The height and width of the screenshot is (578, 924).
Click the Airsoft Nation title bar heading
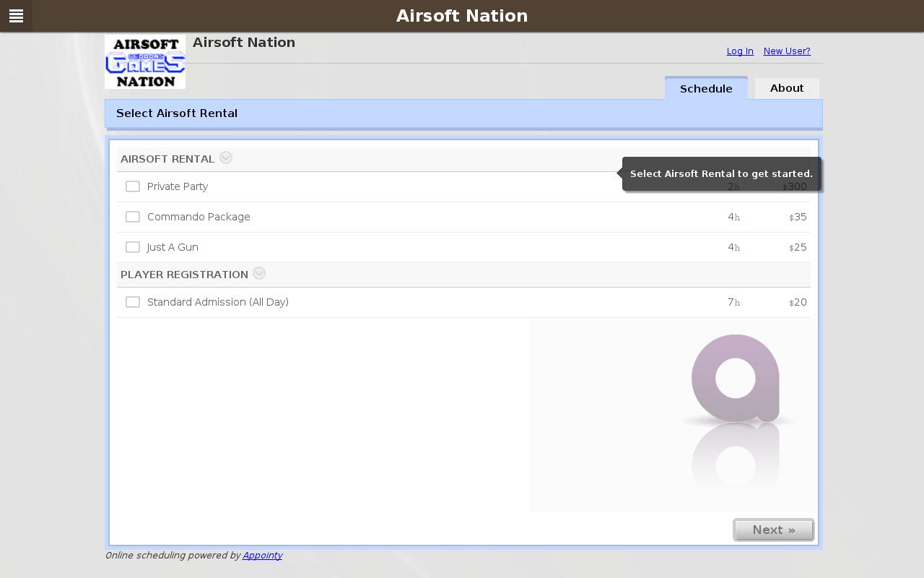click(462, 16)
